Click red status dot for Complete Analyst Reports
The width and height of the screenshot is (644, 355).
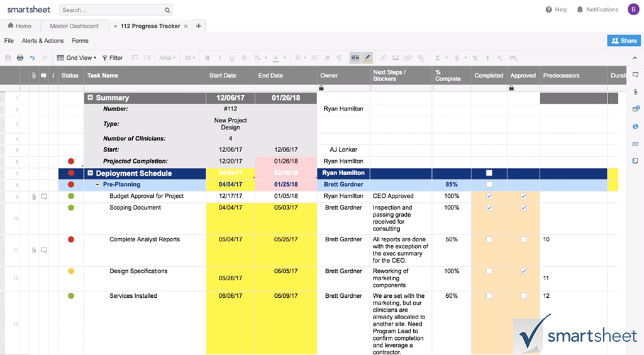[x=70, y=239]
